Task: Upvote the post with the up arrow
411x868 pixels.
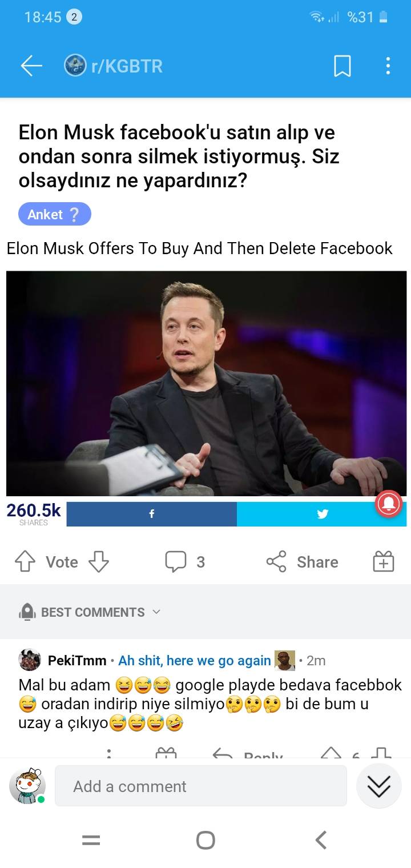Action: tap(25, 562)
